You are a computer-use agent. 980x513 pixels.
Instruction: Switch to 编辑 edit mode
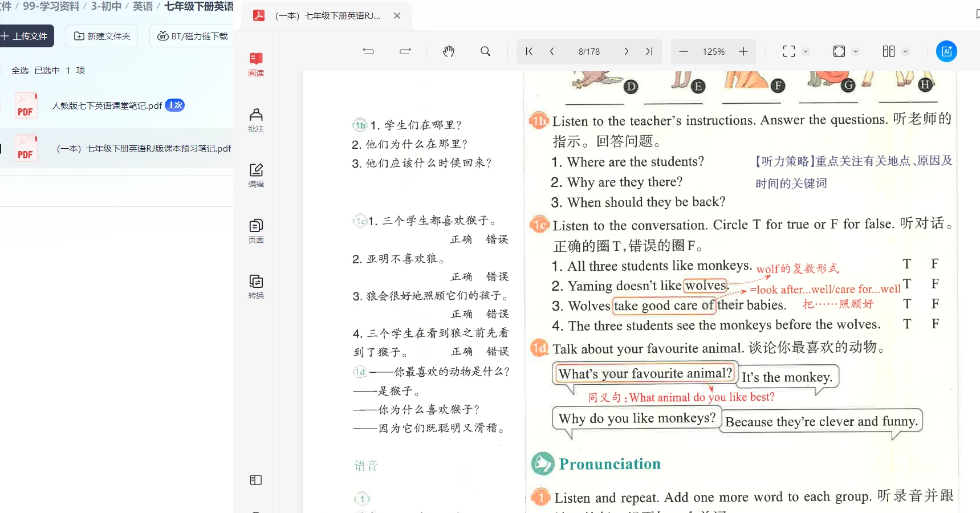pos(256,175)
